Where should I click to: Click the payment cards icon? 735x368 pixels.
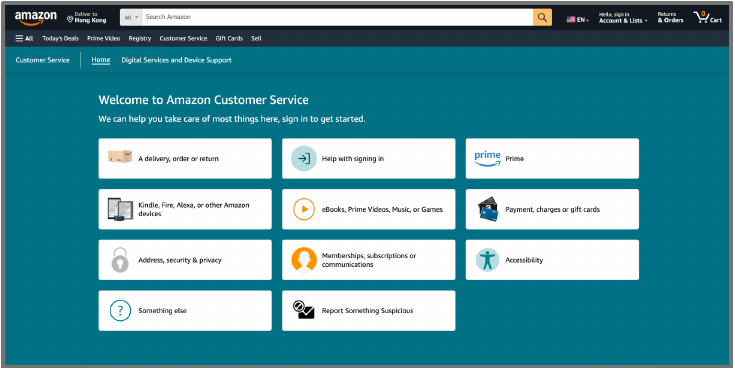click(488, 209)
